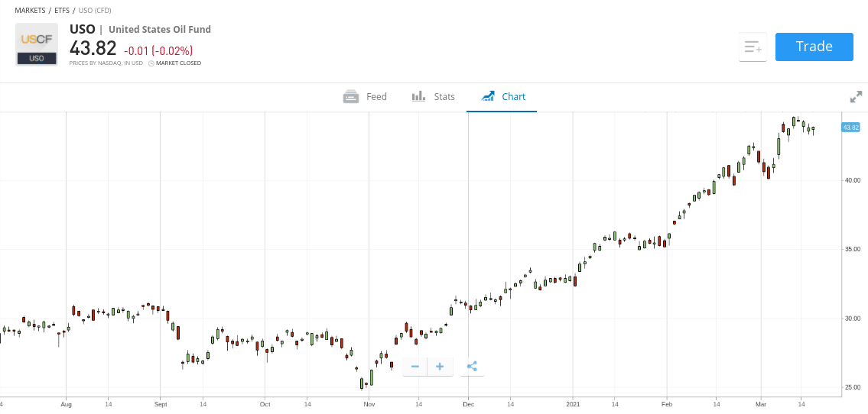Open MARKETS breadcrumb link
Viewport: 868px width, 414px height.
click(x=30, y=11)
